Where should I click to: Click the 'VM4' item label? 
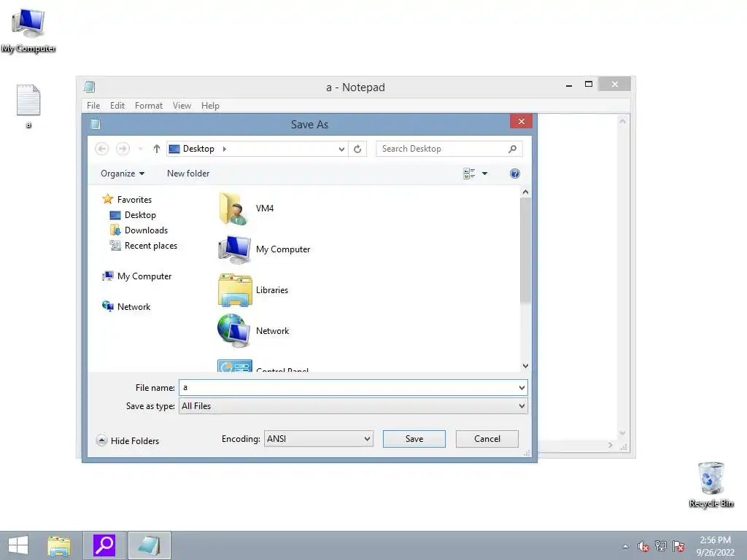[x=265, y=209]
